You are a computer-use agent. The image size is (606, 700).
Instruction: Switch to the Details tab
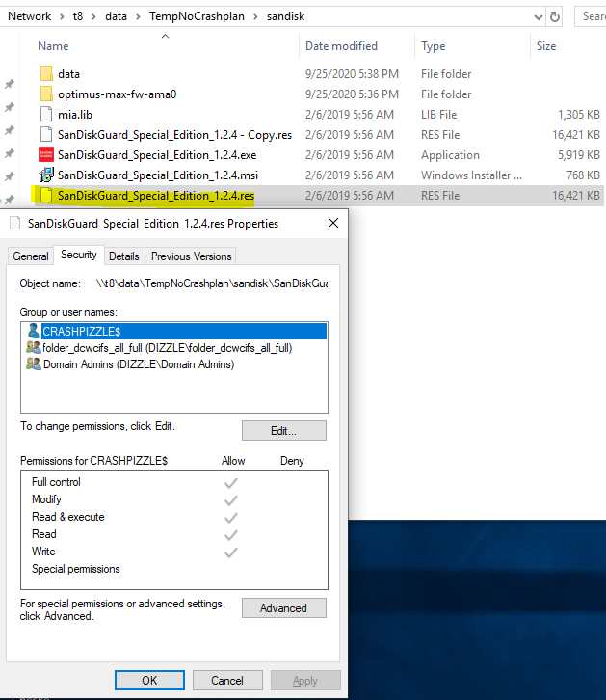(124, 256)
